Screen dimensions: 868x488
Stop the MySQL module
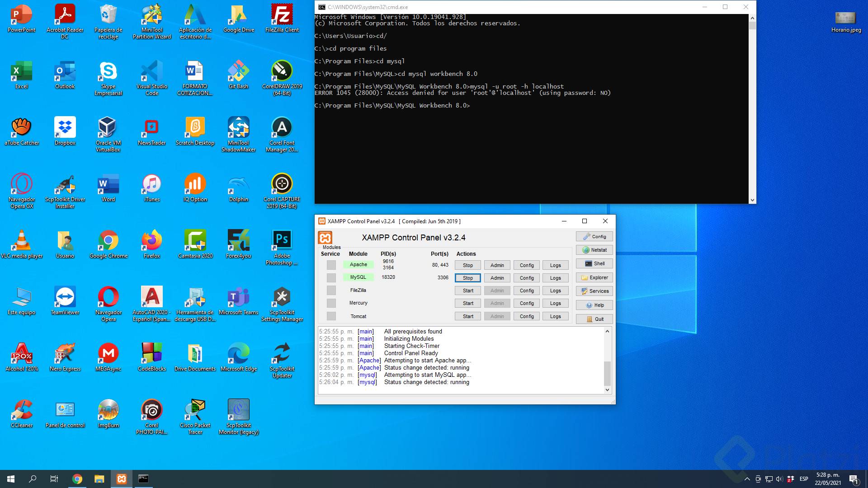tap(468, 278)
